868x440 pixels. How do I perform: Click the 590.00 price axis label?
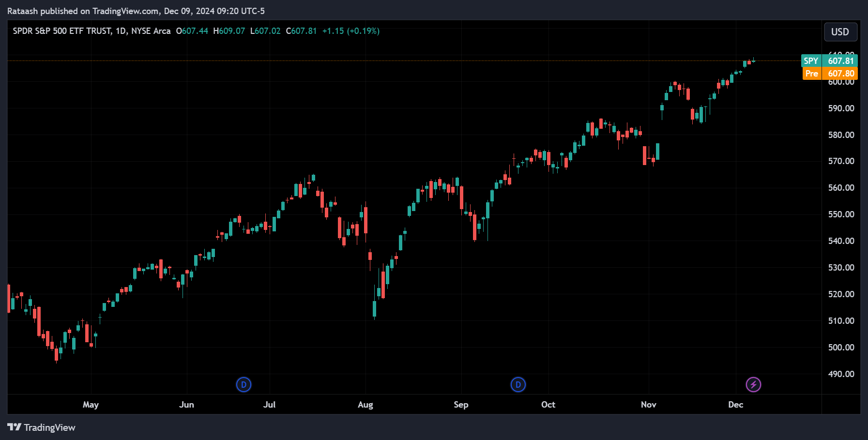pyautogui.click(x=841, y=108)
